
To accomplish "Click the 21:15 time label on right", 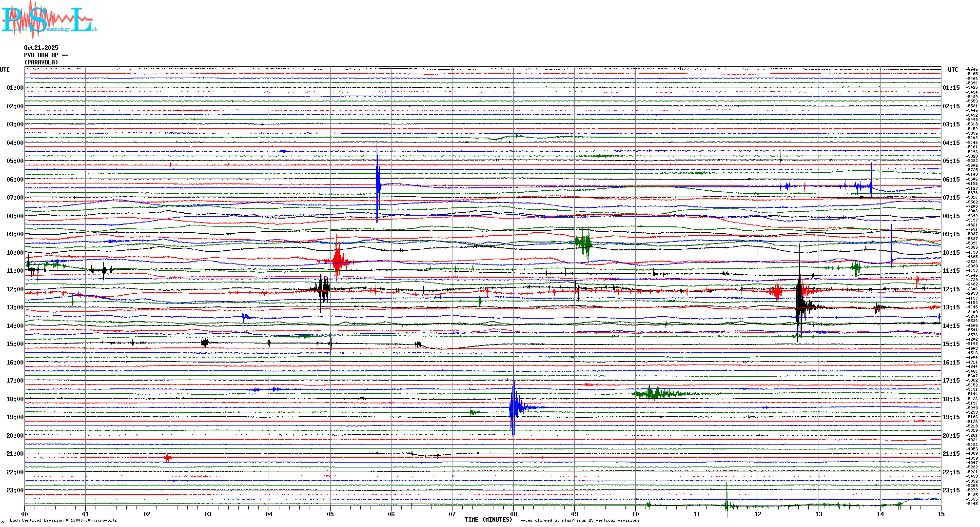I will [x=951, y=454].
